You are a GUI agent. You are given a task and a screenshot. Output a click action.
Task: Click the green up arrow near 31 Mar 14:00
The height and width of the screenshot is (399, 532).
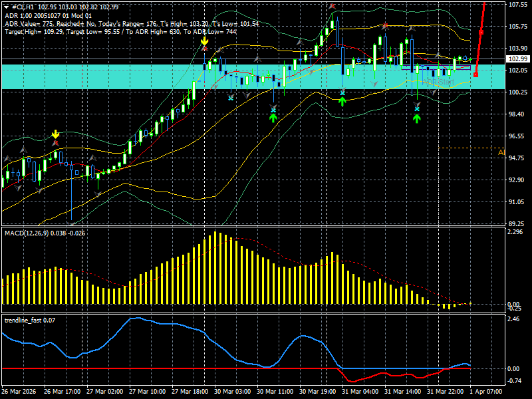coord(416,118)
